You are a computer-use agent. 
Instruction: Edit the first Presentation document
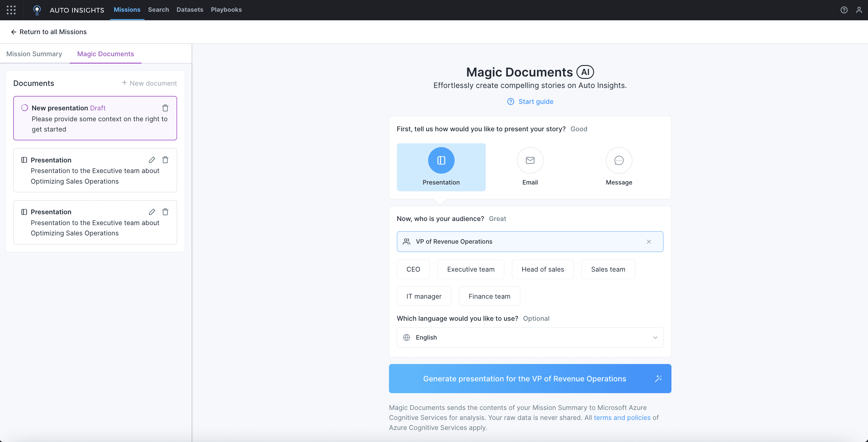[152, 160]
